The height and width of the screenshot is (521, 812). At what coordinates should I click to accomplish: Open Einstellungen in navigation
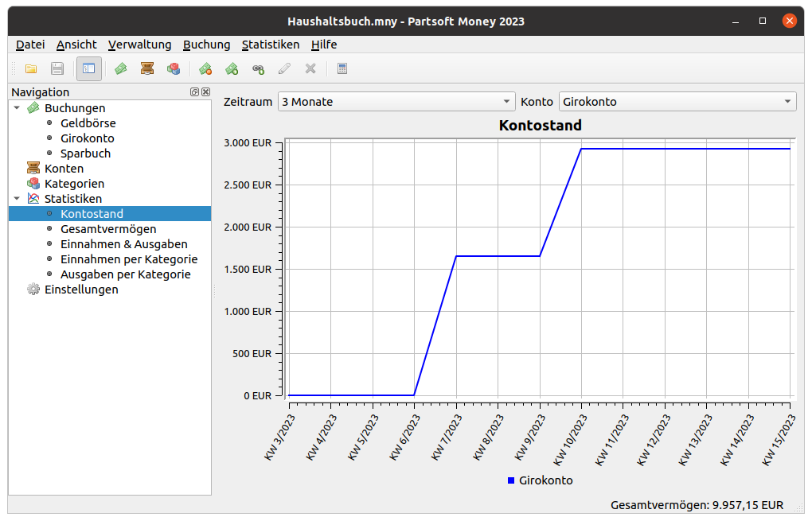[81, 290]
